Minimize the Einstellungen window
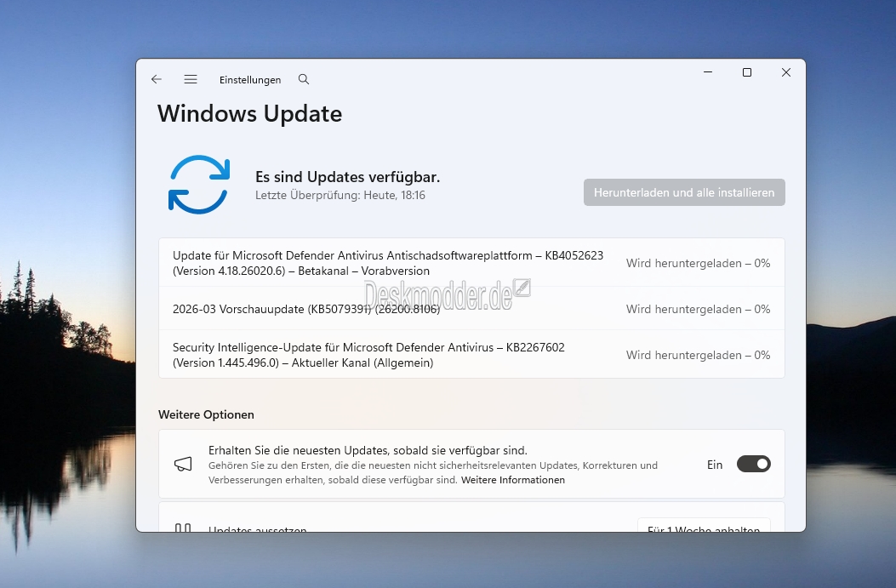The image size is (896, 588). [x=707, y=73]
